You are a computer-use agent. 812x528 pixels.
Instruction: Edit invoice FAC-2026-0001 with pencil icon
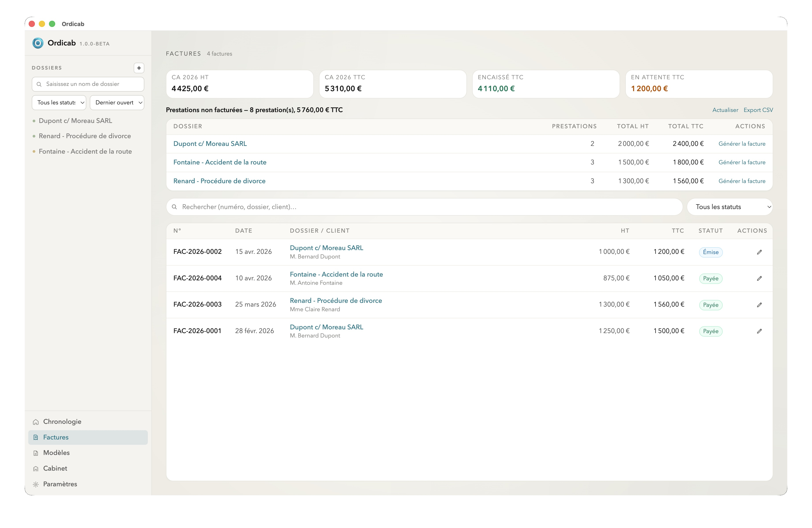coord(759,331)
